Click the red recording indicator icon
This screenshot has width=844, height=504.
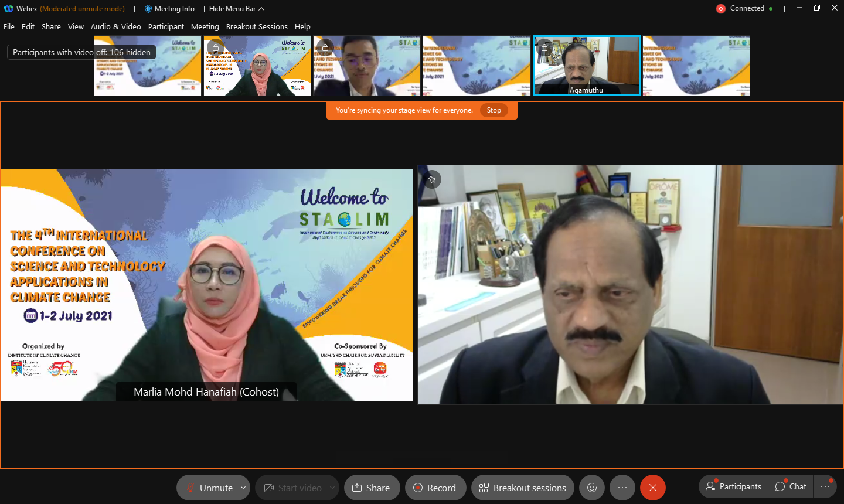click(x=721, y=9)
